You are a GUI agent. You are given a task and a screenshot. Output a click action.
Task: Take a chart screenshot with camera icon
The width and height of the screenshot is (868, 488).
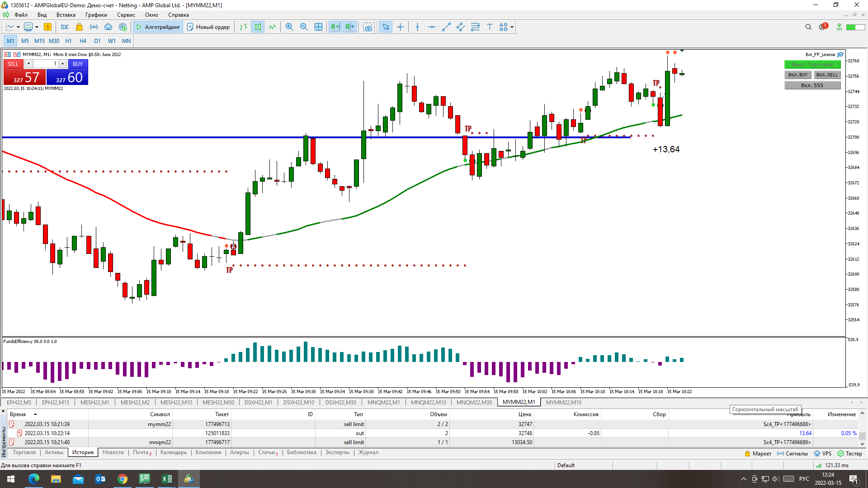[x=368, y=27]
